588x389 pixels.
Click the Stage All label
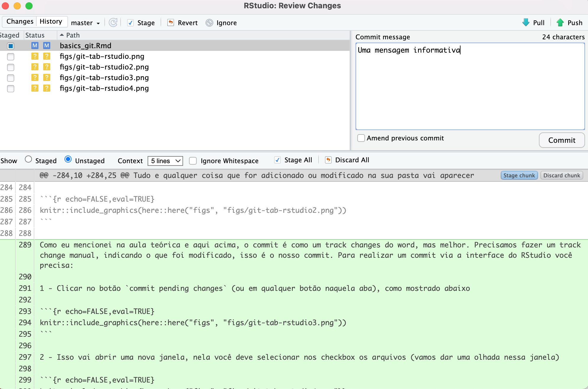click(298, 160)
